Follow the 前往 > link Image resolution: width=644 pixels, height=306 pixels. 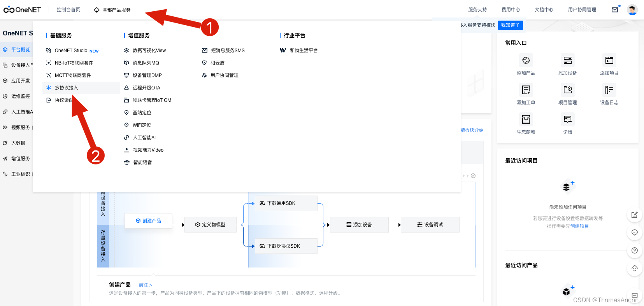tap(145, 285)
